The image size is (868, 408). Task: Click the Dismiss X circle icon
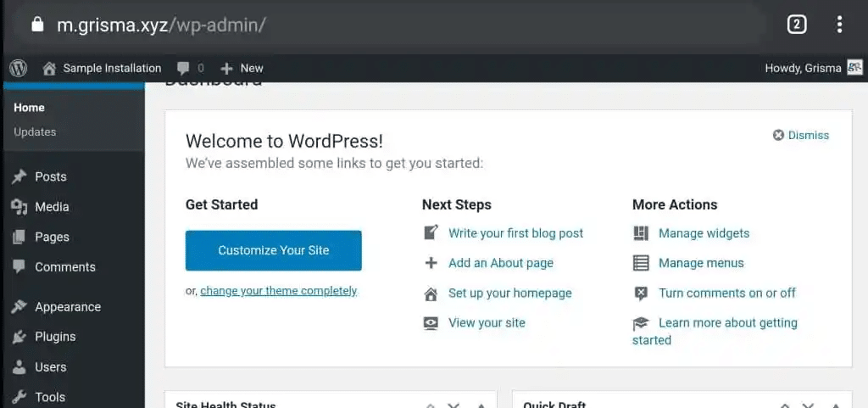778,135
